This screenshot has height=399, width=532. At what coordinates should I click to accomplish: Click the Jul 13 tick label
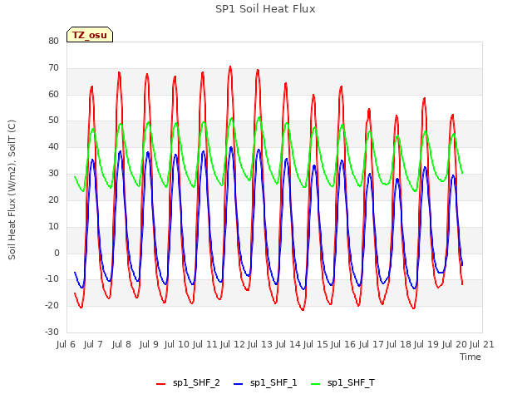pyautogui.click(x=259, y=344)
